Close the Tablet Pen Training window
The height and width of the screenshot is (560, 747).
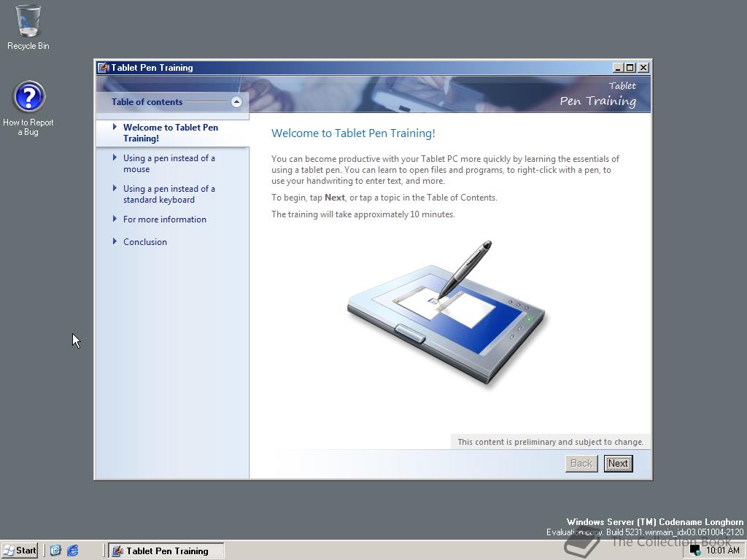[643, 68]
